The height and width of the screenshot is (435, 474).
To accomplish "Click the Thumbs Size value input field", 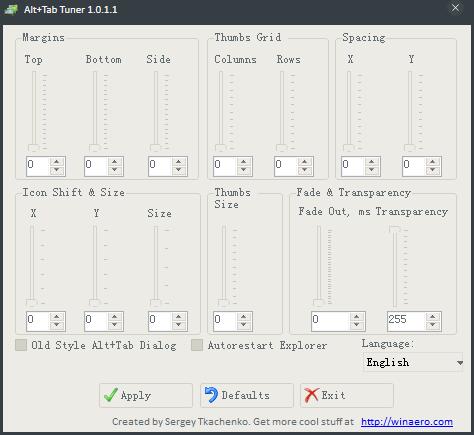I will pos(225,321).
